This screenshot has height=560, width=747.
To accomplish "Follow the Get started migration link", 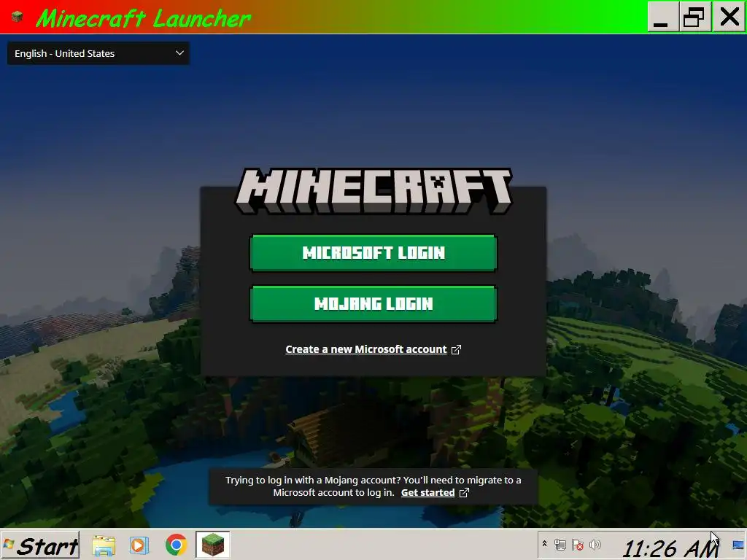I will pyautogui.click(x=427, y=493).
